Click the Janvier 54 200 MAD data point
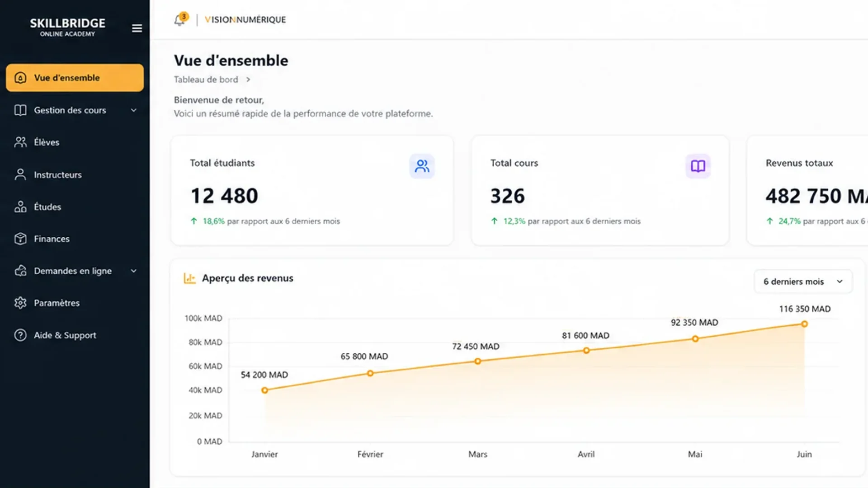Image resolution: width=868 pixels, height=488 pixels. click(x=265, y=390)
